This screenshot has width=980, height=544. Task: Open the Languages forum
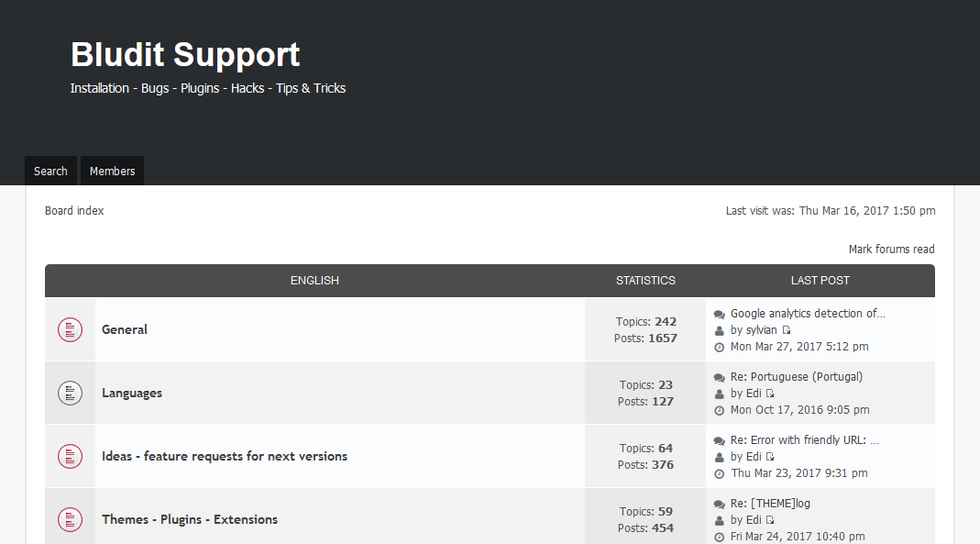(x=132, y=393)
